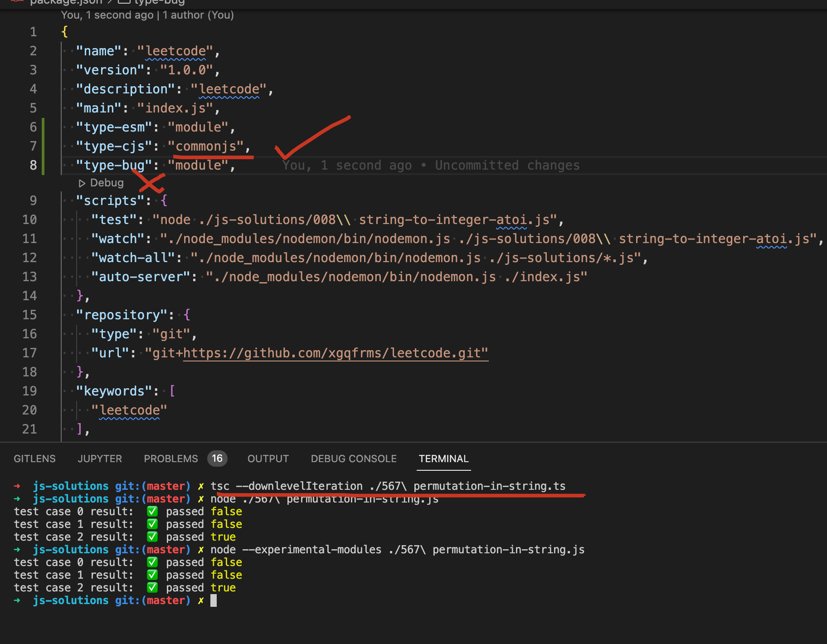Open the GITLENS panel
The height and width of the screenshot is (644, 827).
coord(34,459)
